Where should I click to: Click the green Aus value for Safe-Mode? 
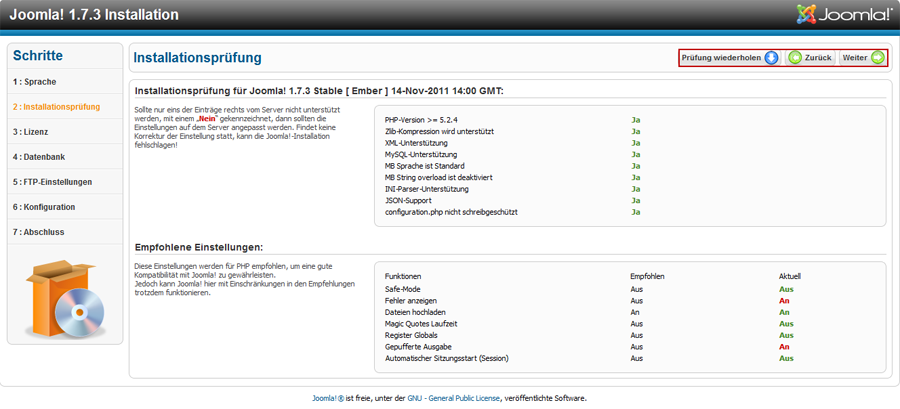[786, 289]
